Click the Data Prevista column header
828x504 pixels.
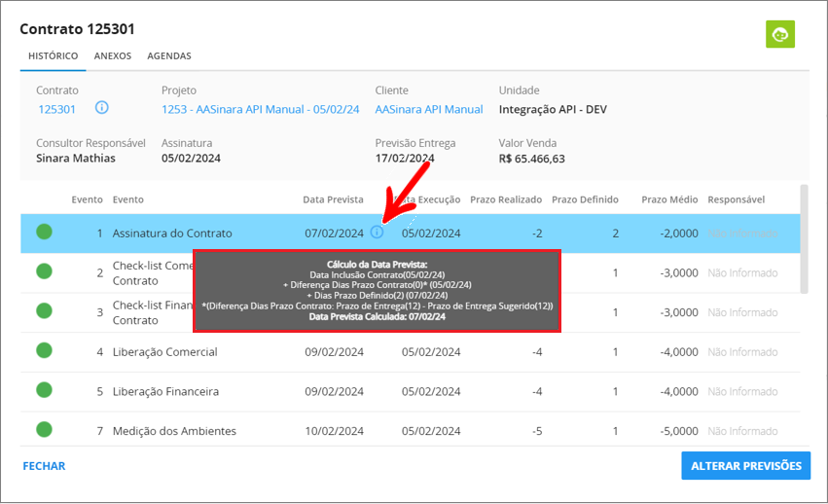tap(333, 199)
